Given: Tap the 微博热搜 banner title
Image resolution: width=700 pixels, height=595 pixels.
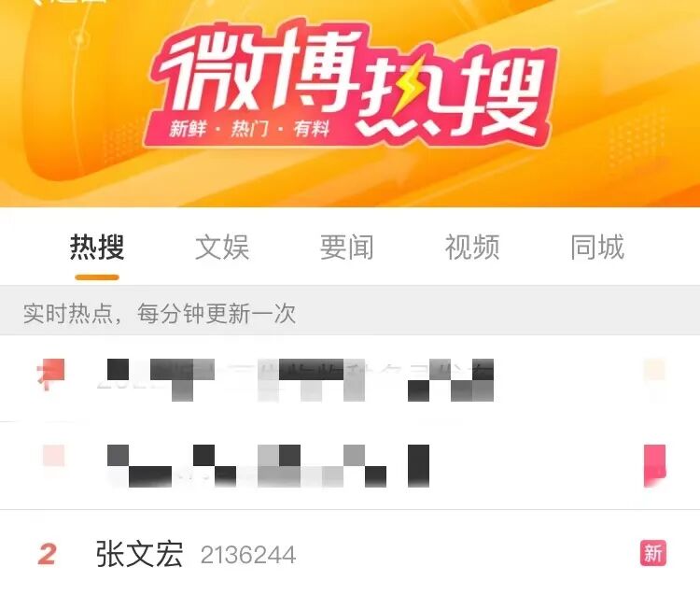Looking at the screenshot, I should click(x=350, y=82).
